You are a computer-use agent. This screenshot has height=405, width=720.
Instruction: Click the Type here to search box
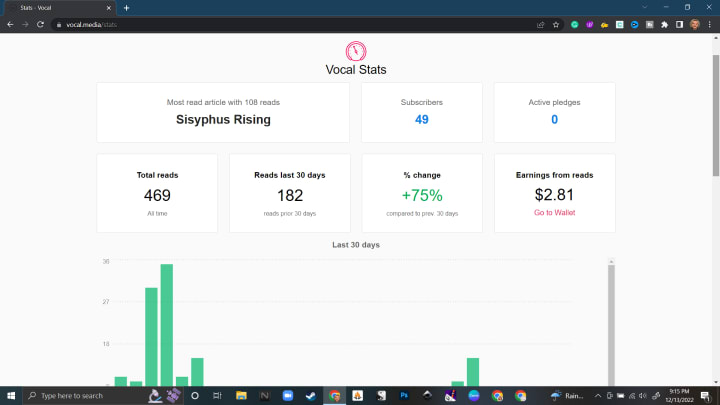click(103, 395)
